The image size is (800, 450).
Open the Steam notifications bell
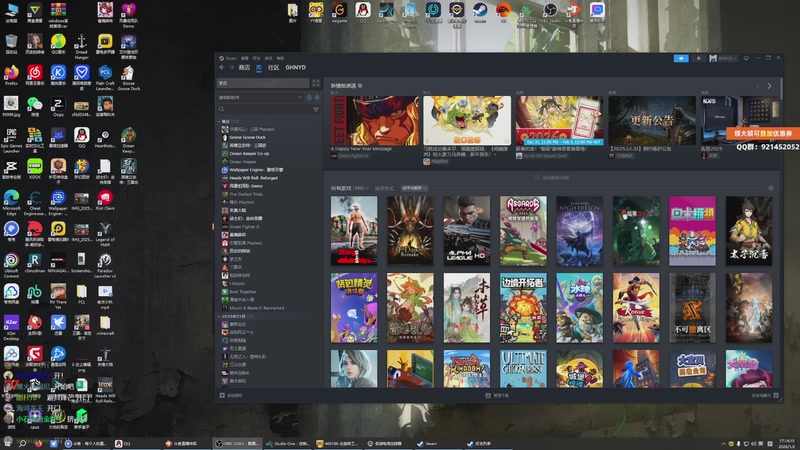pos(700,58)
